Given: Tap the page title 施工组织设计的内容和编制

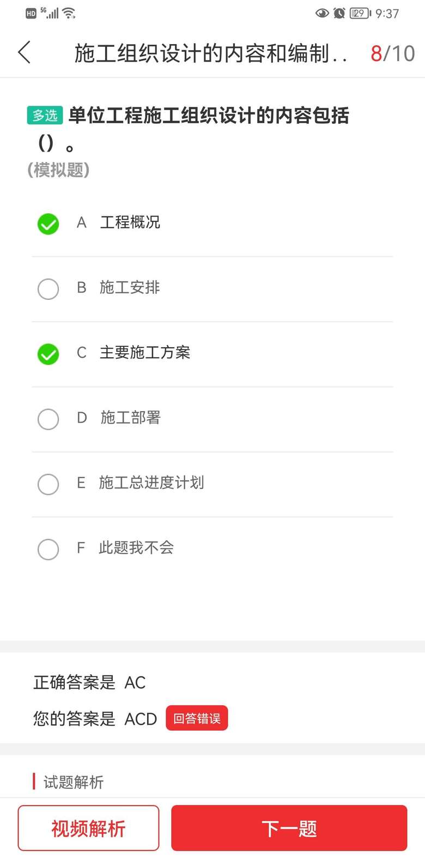Looking at the screenshot, I should point(210,53).
